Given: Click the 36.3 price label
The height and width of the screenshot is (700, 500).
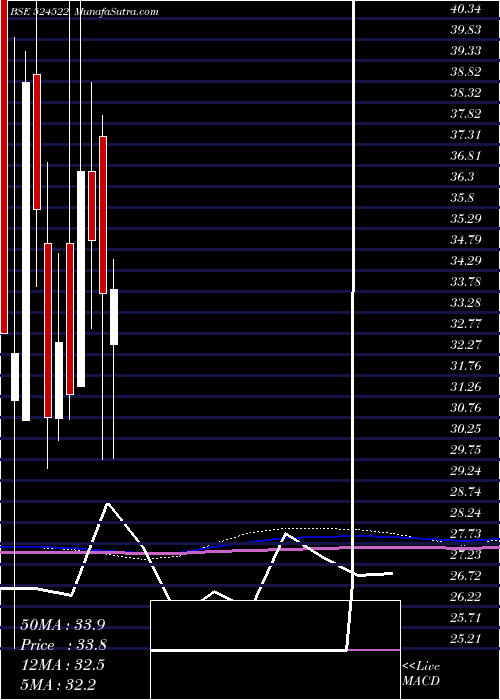Looking at the screenshot, I should click(x=462, y=177).
